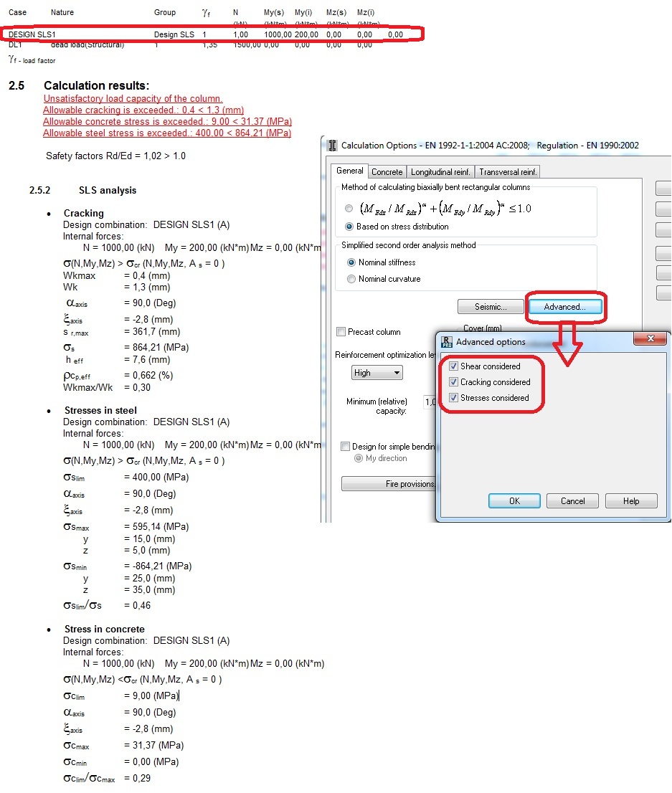Click the Calculation Options column icon
This screenshot has width=672, height=793.
click(x=332, y=146)
